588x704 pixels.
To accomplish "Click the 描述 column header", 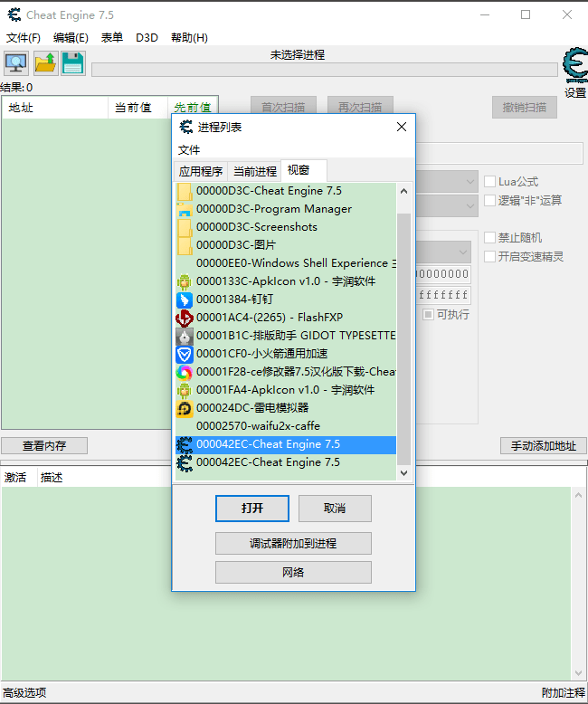I will (52, 477).
